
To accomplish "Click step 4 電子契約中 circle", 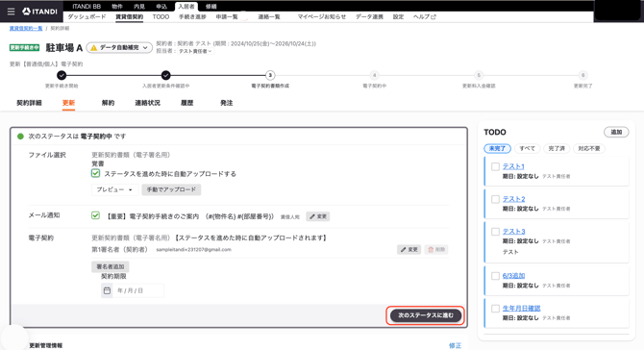I will tap(374, 75).
